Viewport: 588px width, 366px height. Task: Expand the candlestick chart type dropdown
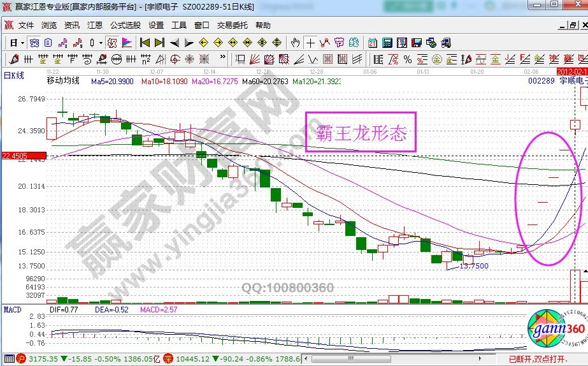coord(101,43)
